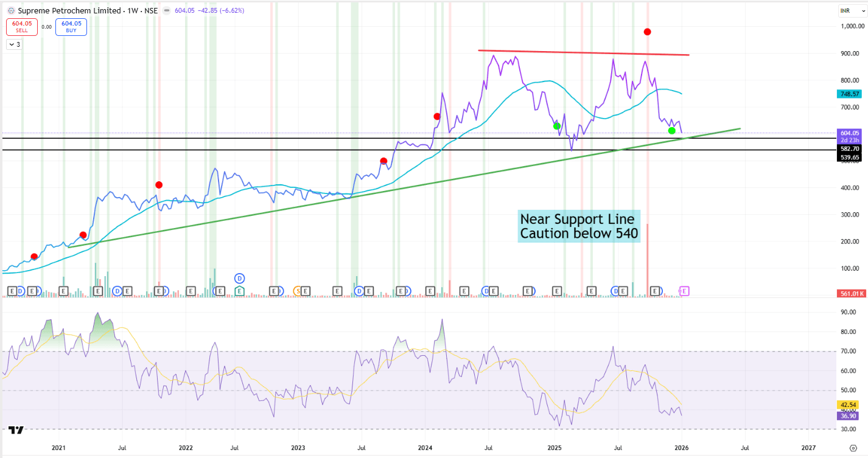Viewport: 868px width, 458px height.
Task: Click the 2021 label on the time axis
Action: point(58,448)
